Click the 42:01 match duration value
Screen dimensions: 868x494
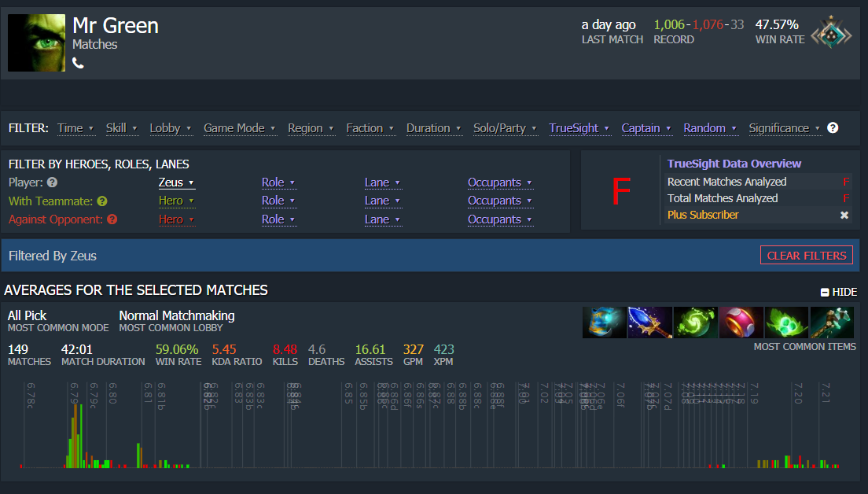77,349
